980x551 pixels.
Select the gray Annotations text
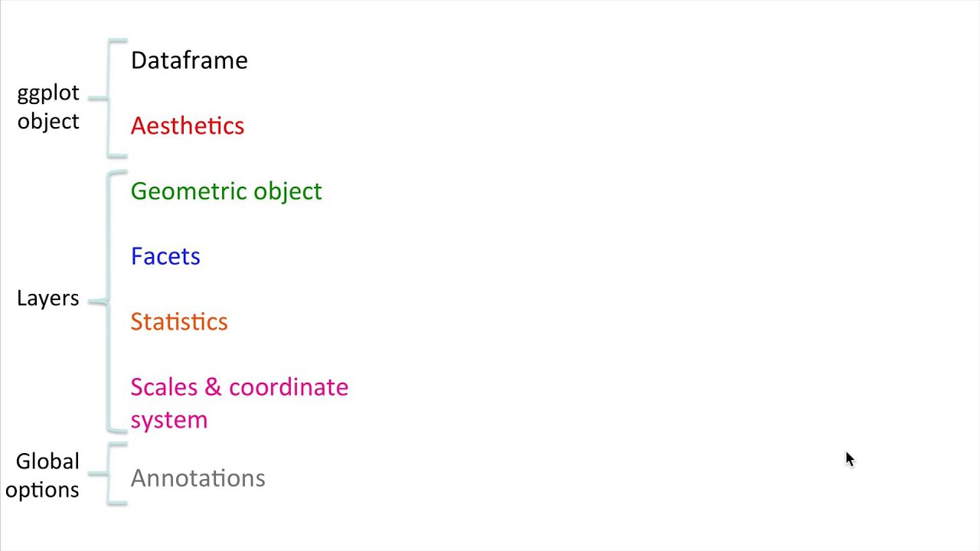(198, 478)
